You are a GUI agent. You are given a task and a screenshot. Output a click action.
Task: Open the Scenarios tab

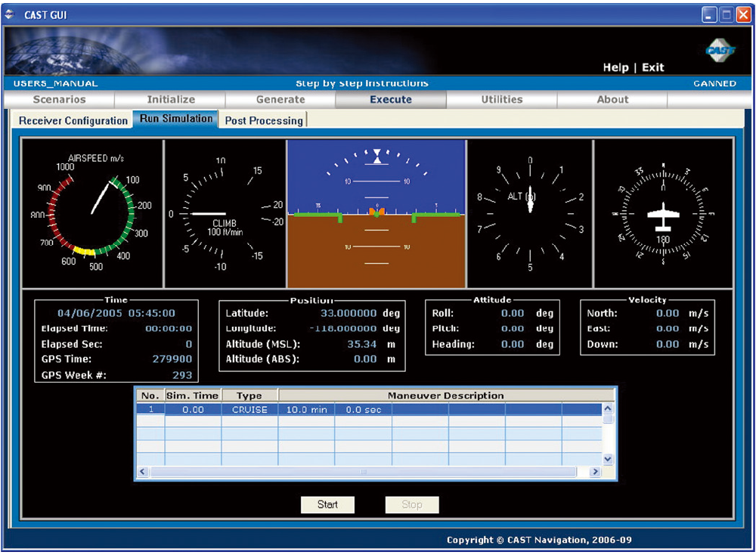coord(59,100)
